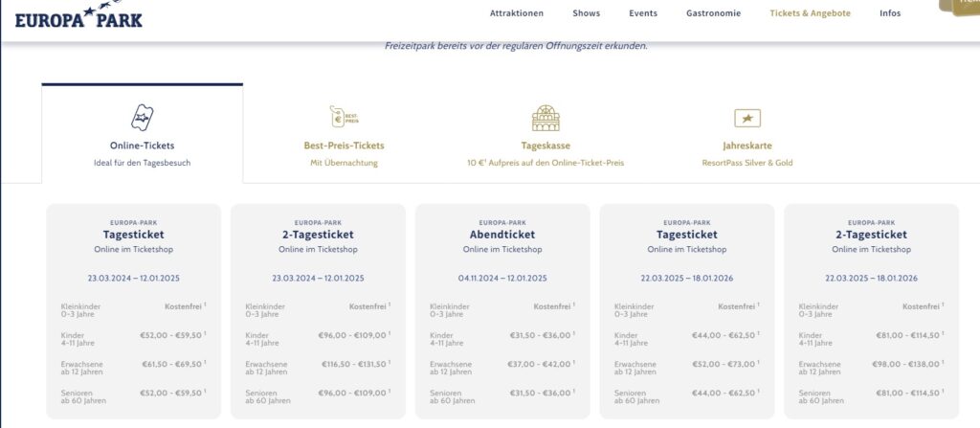Open the Attraktionen menu

click(x=516, y=13)
